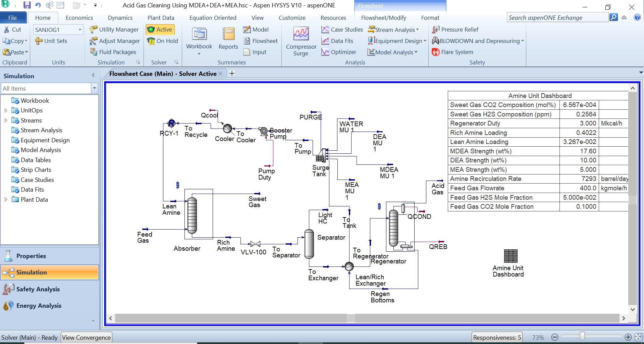
Task: Add a new flowsheet tab
Action: [232, 73]
